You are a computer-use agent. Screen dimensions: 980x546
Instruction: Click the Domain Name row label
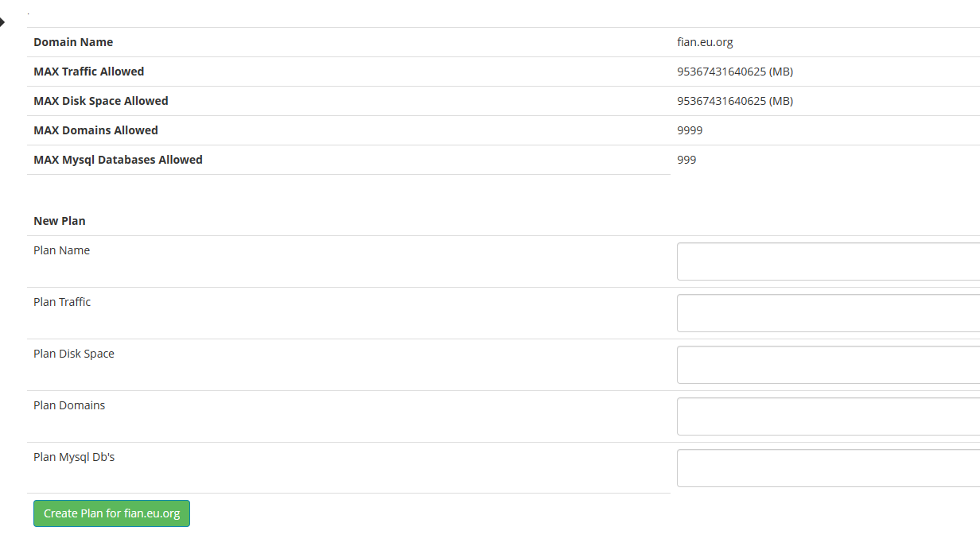pos(73,42)
